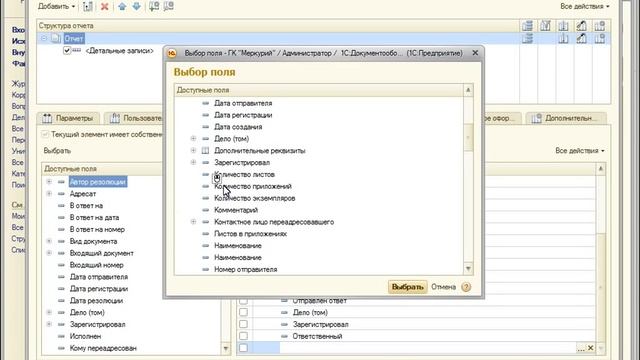Screen dimensions: 640x360
Task: Switch to Пользовате... tab
Action: click(134, 118)
